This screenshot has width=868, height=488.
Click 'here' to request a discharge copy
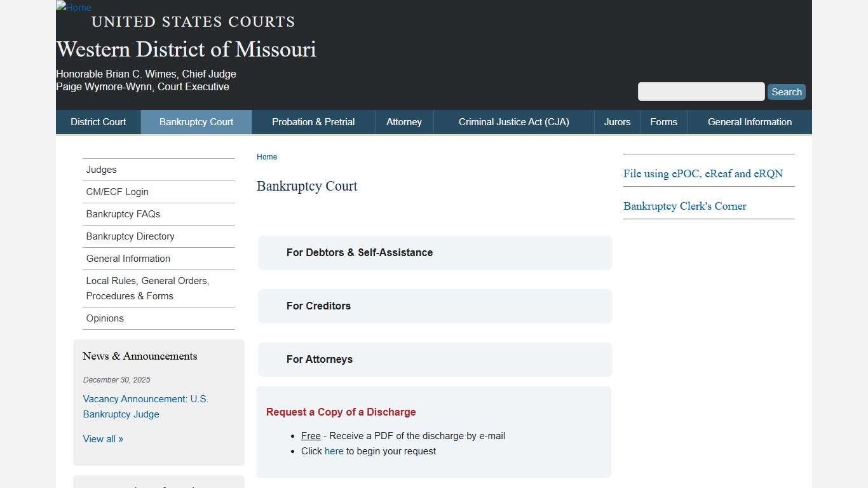(334, 451)
